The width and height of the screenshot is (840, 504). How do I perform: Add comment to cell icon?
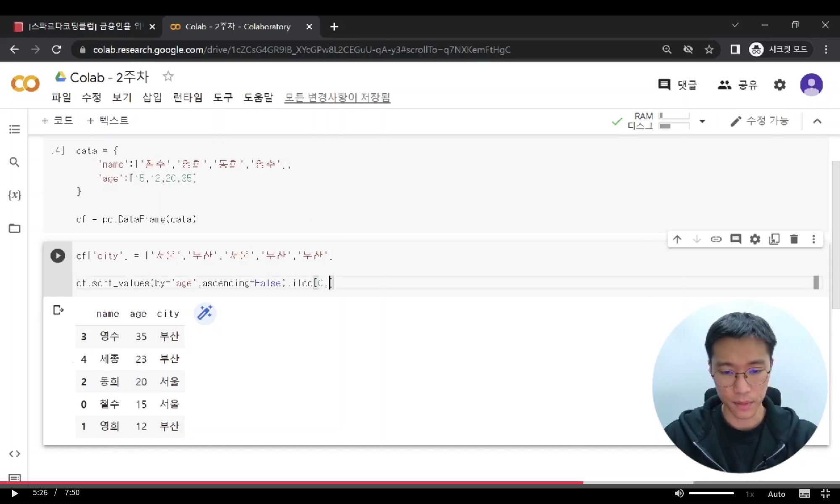[x=735, y=239]
